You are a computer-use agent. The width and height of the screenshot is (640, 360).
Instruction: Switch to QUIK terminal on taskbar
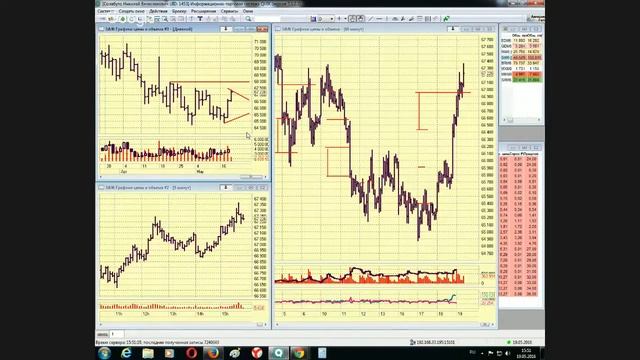278,353
